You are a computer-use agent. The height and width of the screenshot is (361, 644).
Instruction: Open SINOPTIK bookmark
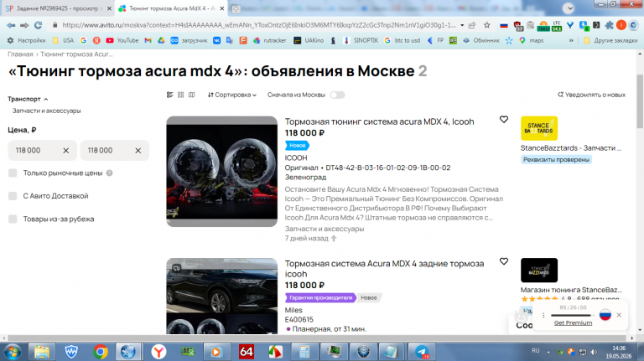(x=361, y=40)
